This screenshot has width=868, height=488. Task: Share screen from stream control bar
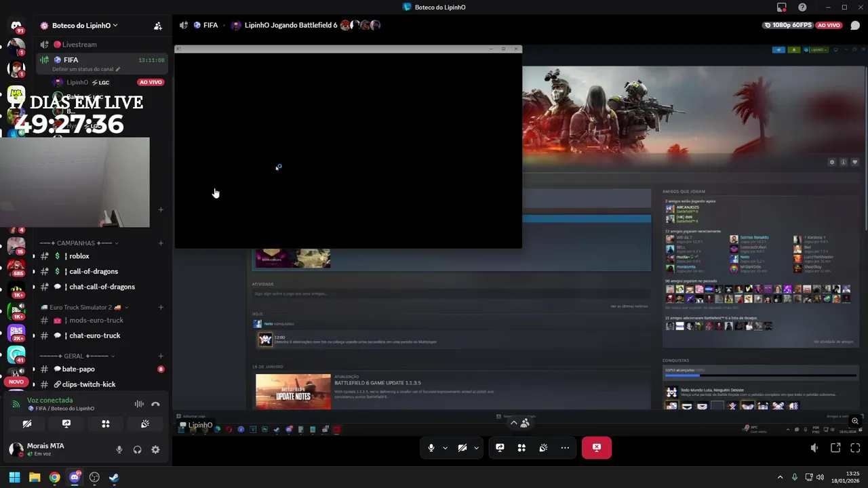pos(500,447)
